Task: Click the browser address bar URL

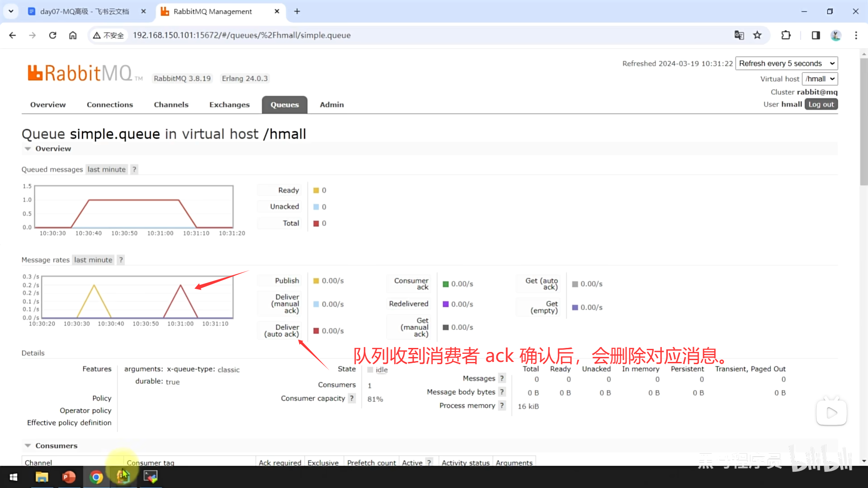Action: coord(241,35)
